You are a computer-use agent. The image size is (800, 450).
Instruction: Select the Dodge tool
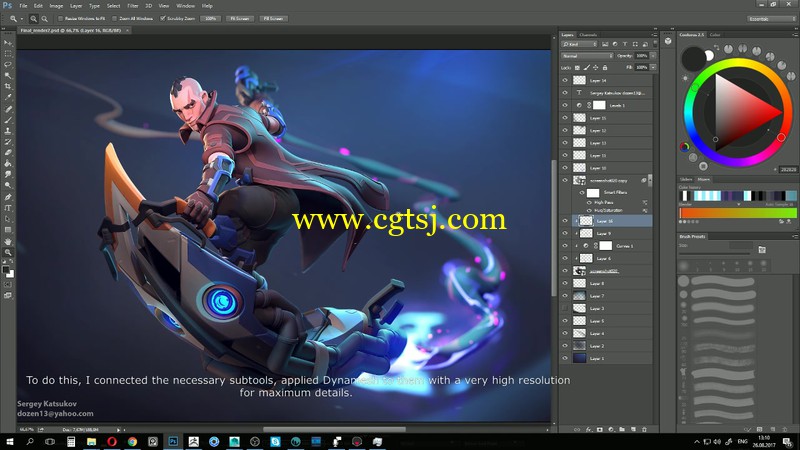click(x=8, y=186)
